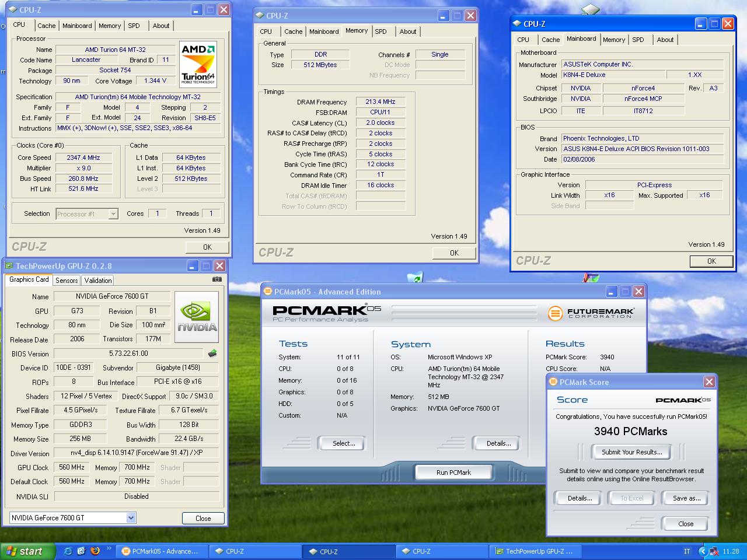Open the GPU-Z graphics card selection dropdown
Image resolution: width=747 pixels, height=560 pixels.
131,517
